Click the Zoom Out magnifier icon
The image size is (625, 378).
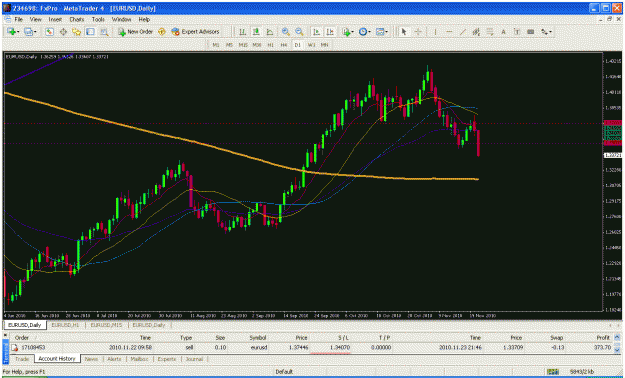pyautogui.click(x=299, y=32)
